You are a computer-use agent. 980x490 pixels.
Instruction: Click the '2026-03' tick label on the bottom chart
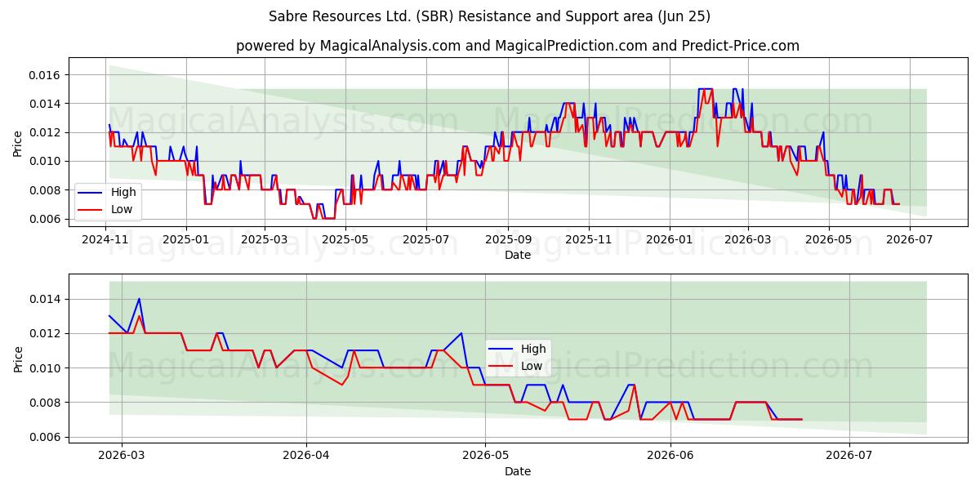pyautogui.click(x=122, y=454)
